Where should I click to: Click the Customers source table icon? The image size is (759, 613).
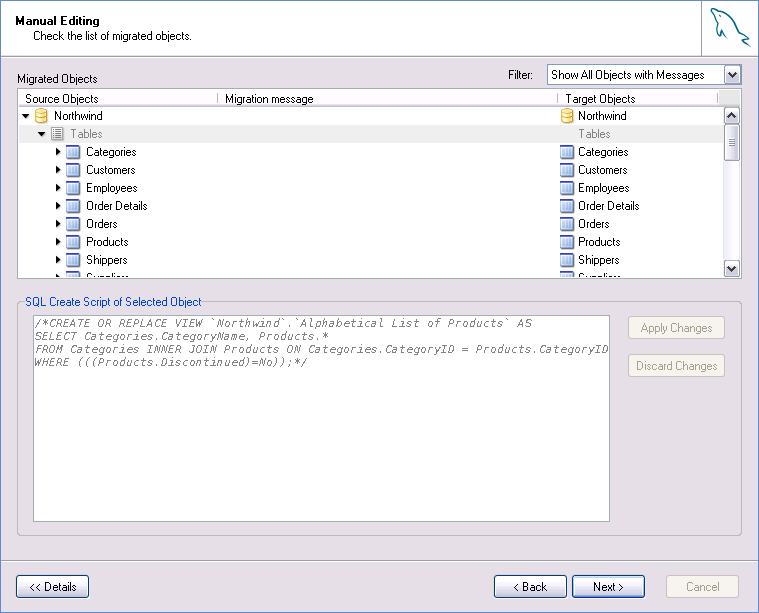73,170
